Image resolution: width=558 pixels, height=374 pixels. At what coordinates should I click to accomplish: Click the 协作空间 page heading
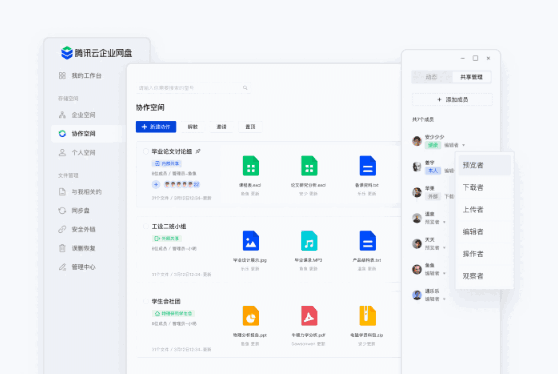150,107
